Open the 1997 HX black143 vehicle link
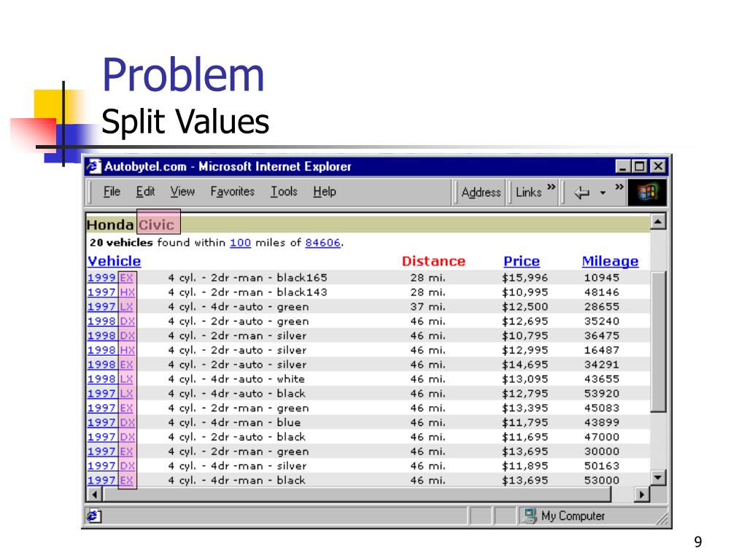The width and height of the screenshot is (747, 560). click(111, 292)
